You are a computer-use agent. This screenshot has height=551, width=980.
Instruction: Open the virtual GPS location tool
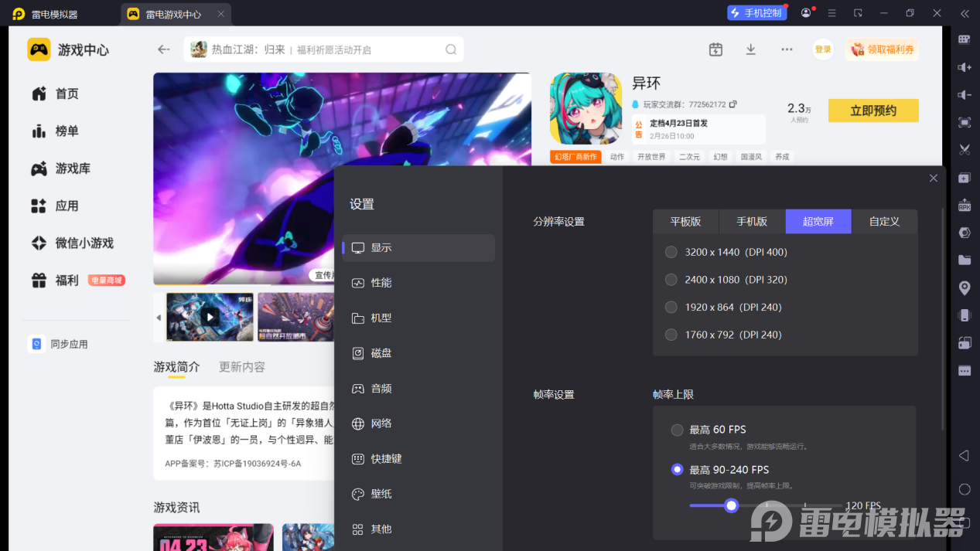pos(964,287)
